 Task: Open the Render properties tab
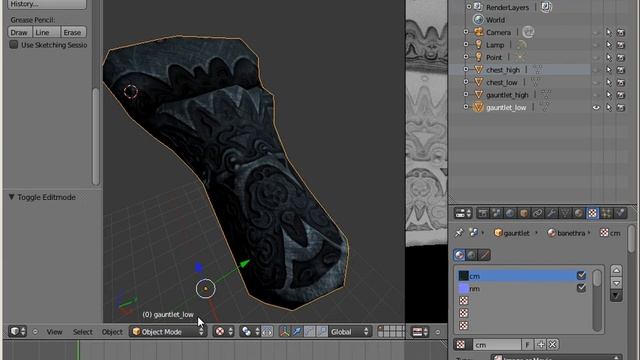click(483, 213)
